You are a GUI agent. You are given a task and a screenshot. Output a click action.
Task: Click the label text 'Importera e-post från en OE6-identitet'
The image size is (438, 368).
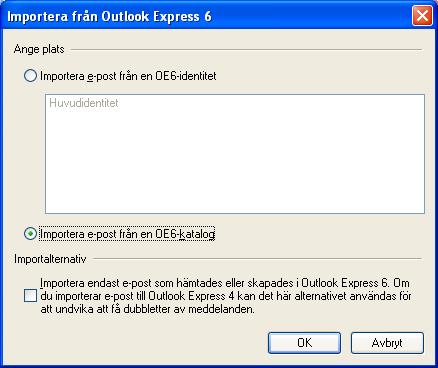pyautogui.click(x=128, y=76)
